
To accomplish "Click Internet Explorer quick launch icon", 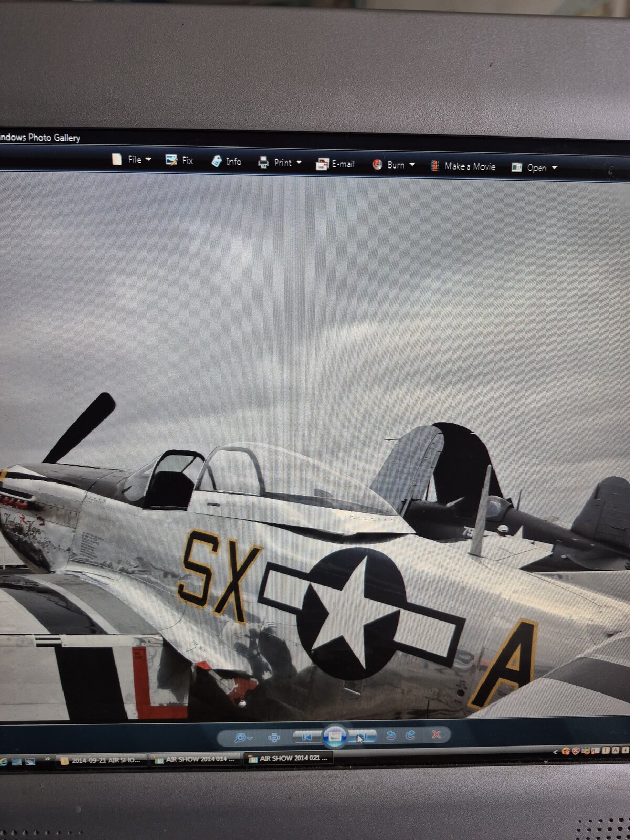I will click(4, 762).
